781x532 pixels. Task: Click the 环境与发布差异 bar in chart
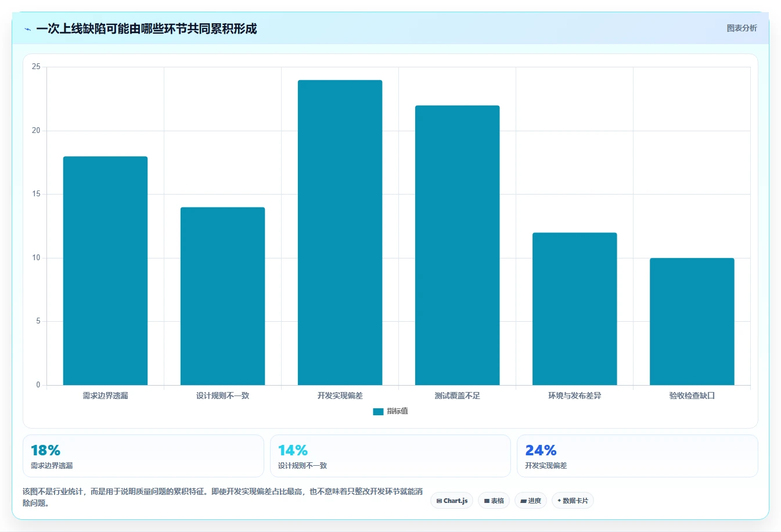tap(574, 309)
